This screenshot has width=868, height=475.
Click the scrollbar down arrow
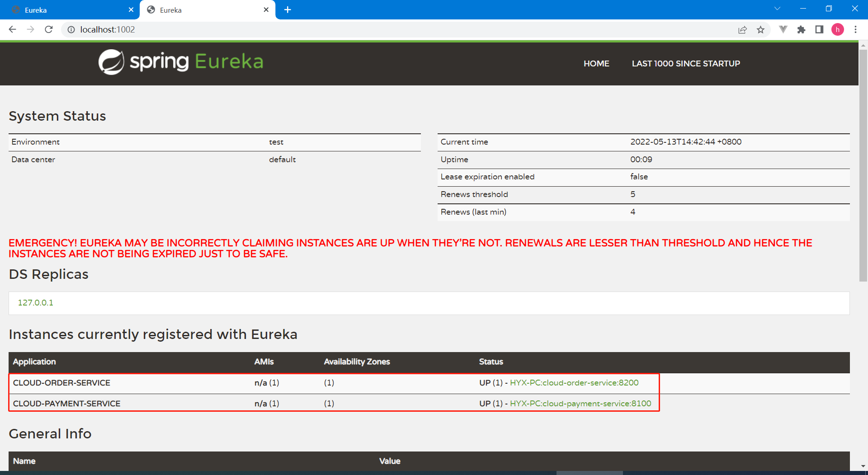(x=863, y=466)
